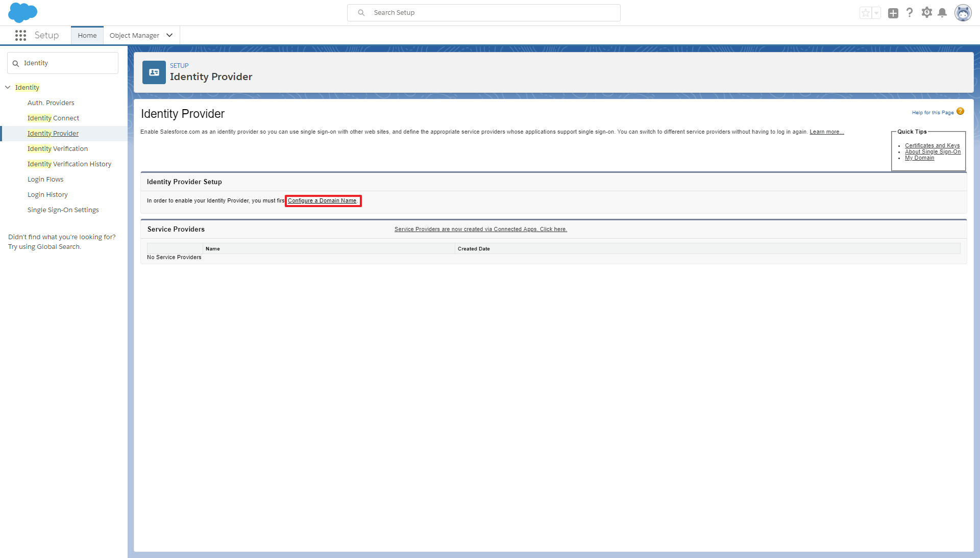This screenshot has height=558, width=980.
Task: Click Service Providers Connected Apps link
Action: click(x=480, y=229)
